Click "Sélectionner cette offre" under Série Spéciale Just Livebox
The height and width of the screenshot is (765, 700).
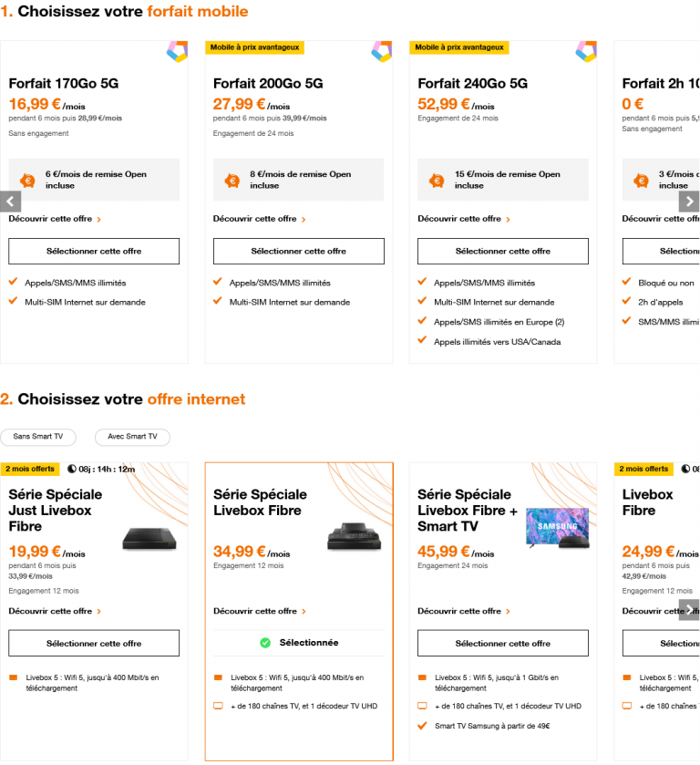pyautogui.click(x=94, y=643)
